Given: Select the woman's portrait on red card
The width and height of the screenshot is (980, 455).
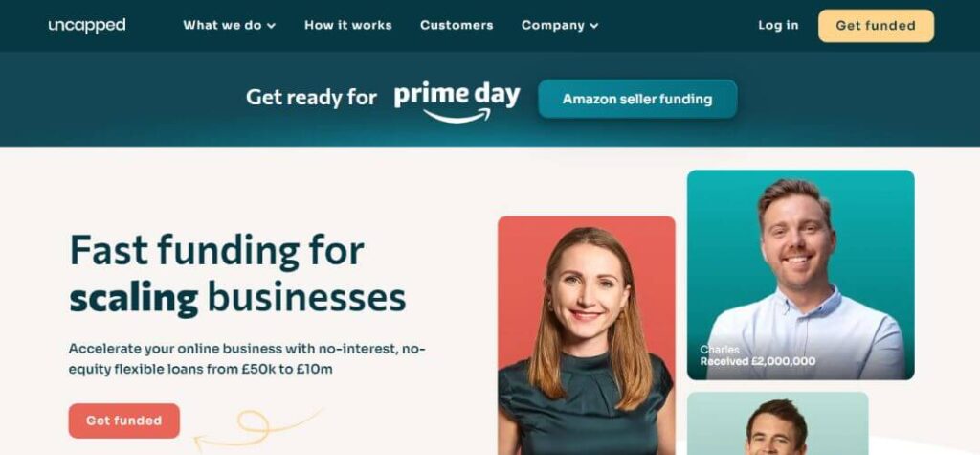Looking at the screenshot, I should pyautogui.click(x=587, y=335).
